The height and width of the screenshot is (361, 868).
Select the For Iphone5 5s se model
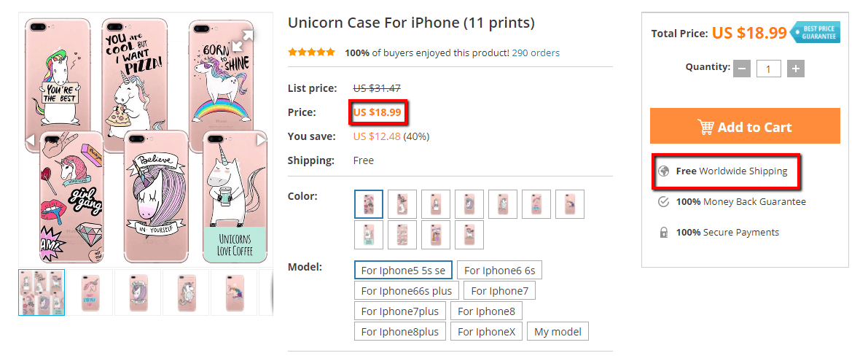403,271
